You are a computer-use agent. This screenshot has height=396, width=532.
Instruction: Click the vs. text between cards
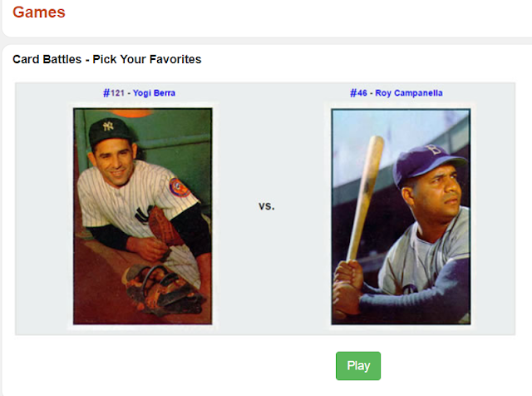[x=267, y=206]
